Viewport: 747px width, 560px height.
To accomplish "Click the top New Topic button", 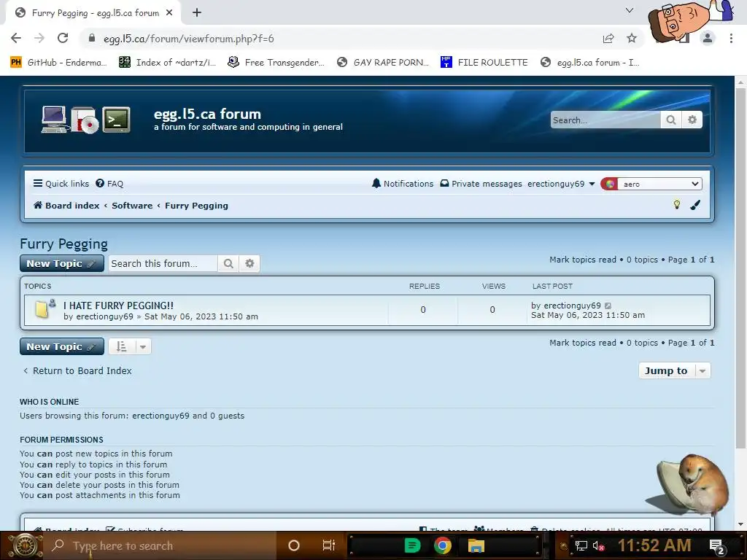I will pyautogui.click(x=62, y=263).
